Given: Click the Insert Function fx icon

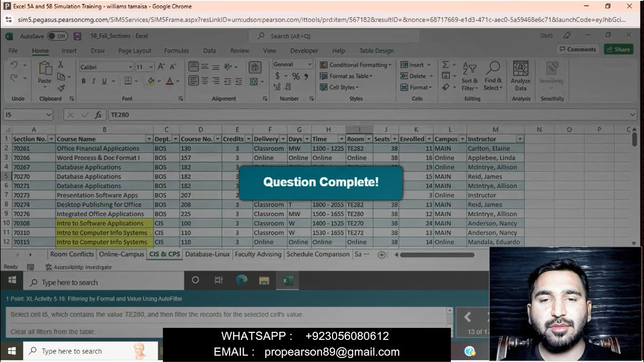Looking at the screenshot, I should point(99,115).
